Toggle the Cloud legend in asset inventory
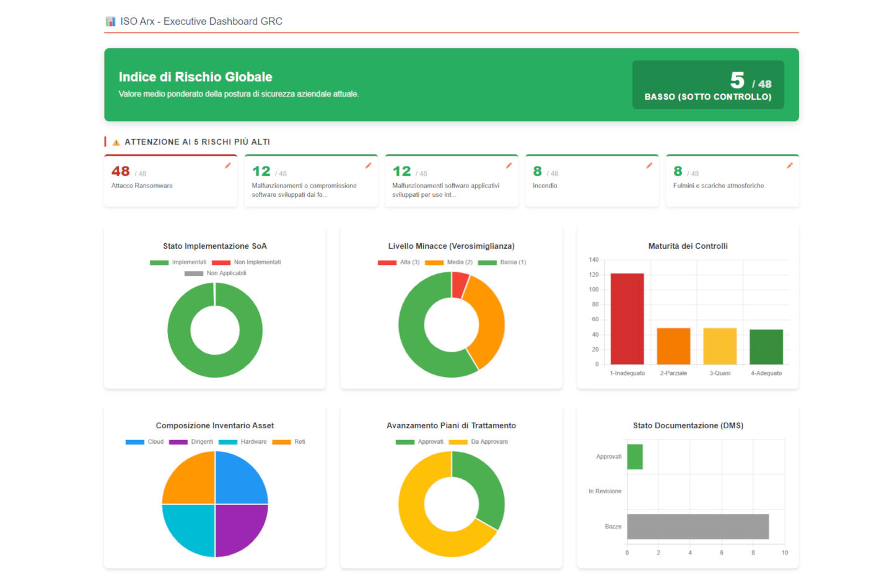Viewport: 892px width, 588px height. [x=145, y=442]
